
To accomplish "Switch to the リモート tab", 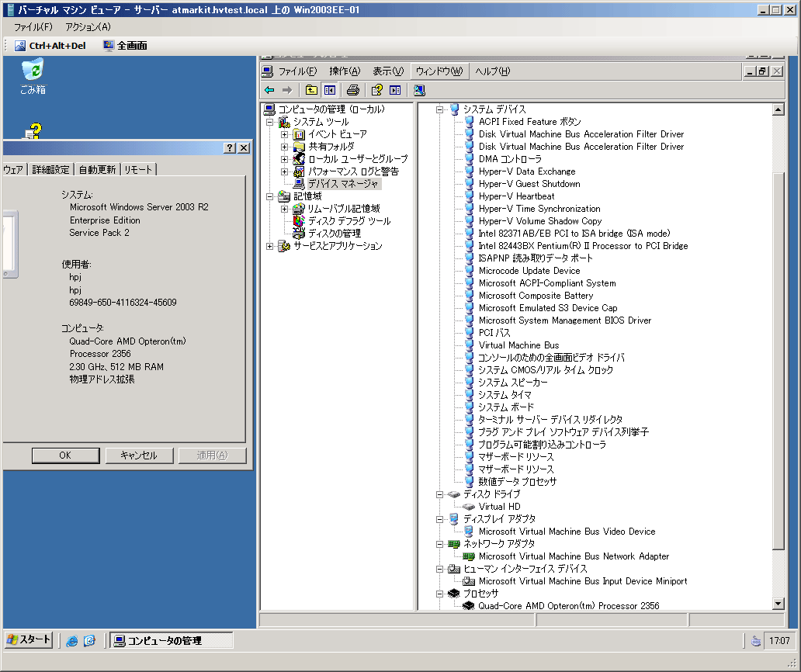I will (x=138, y=169).
